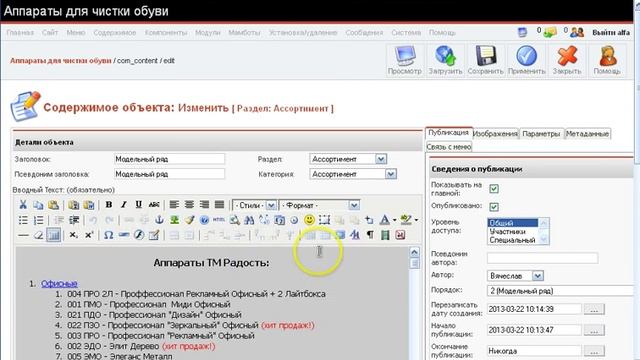Toggle Italic formatting
Screen dimensions: 640x360
tap(124, 205)
